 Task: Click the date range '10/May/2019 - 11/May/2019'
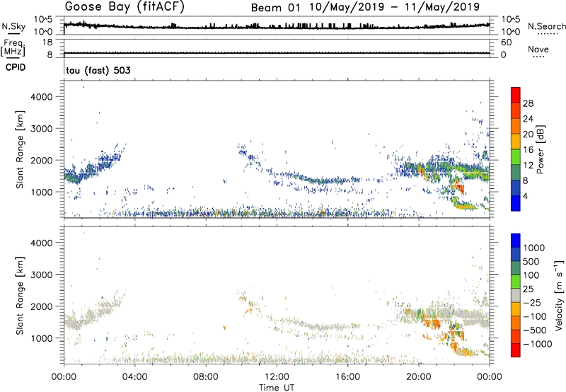pos(395,7)
